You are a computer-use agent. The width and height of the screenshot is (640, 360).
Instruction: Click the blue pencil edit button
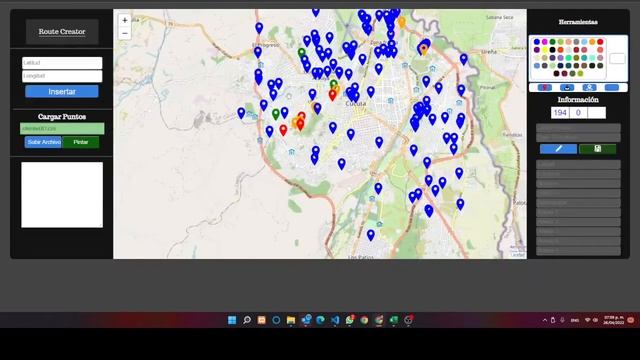click(558, 149)
